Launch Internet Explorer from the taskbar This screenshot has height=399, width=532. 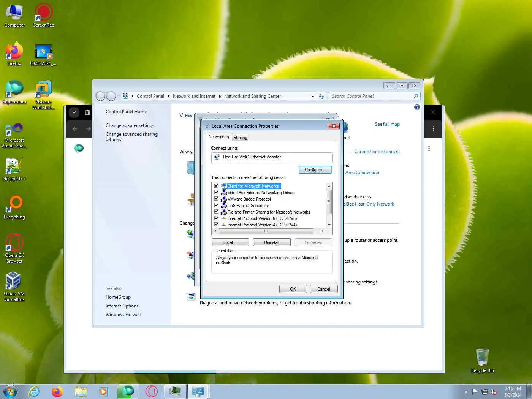pos(34,391)
